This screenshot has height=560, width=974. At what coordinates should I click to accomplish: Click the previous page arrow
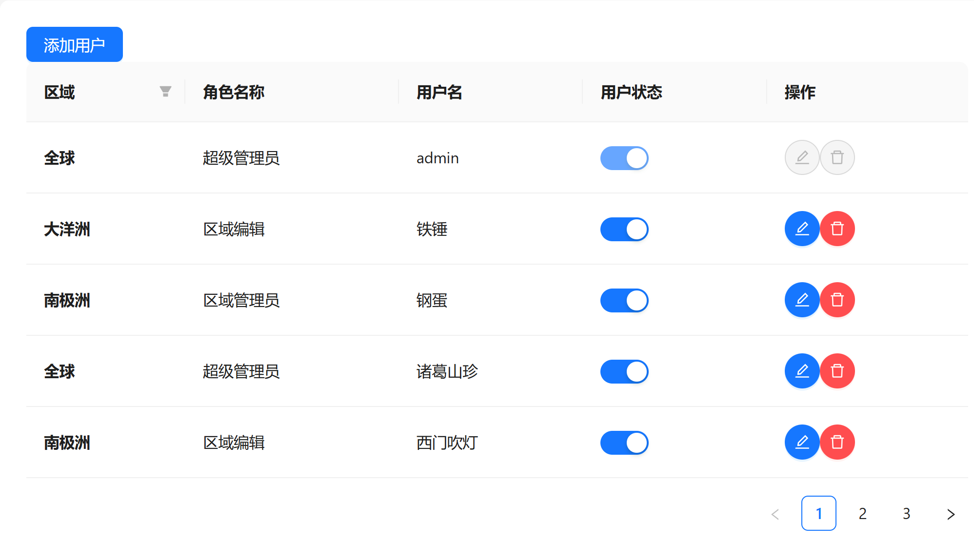click(x=775, y=514)
